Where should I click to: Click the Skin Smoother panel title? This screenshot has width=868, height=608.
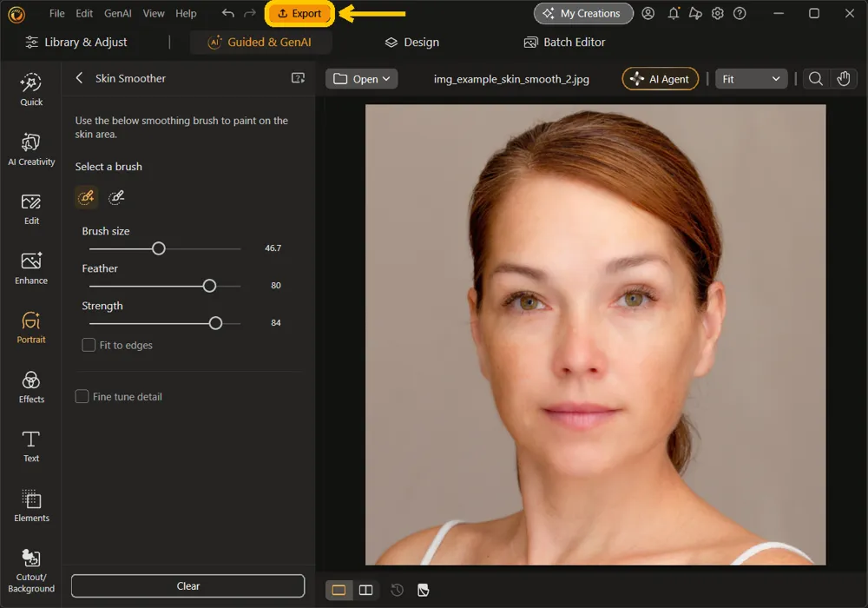(x=130, y=78)
